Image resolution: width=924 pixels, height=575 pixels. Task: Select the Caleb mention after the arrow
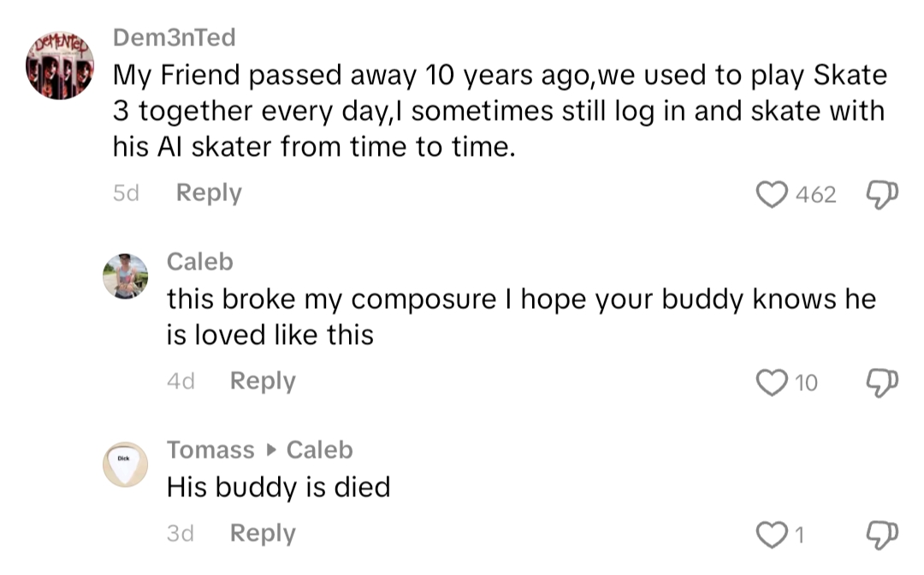coord(319,449)
